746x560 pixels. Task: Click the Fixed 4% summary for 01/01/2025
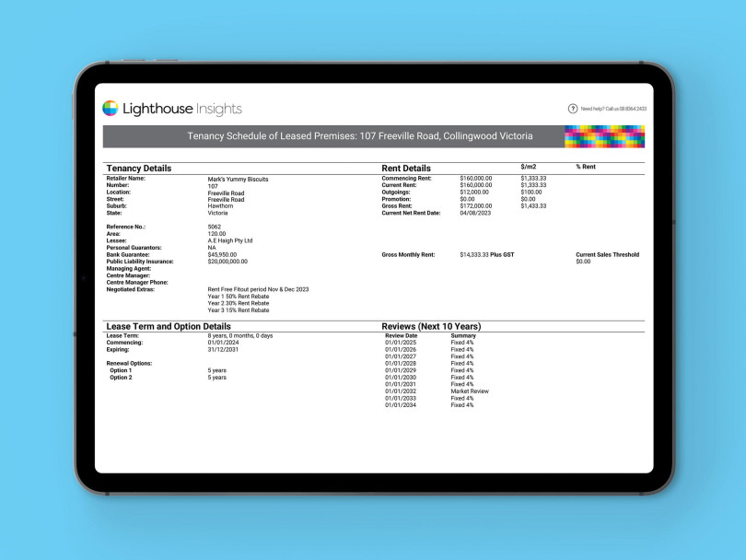coord(460,343)
